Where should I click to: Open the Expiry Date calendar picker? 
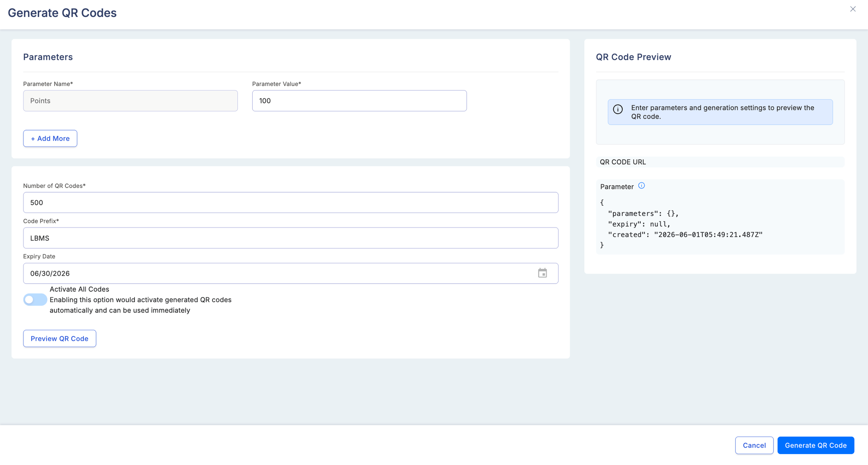pyautogui.click(x=542, y=273)
